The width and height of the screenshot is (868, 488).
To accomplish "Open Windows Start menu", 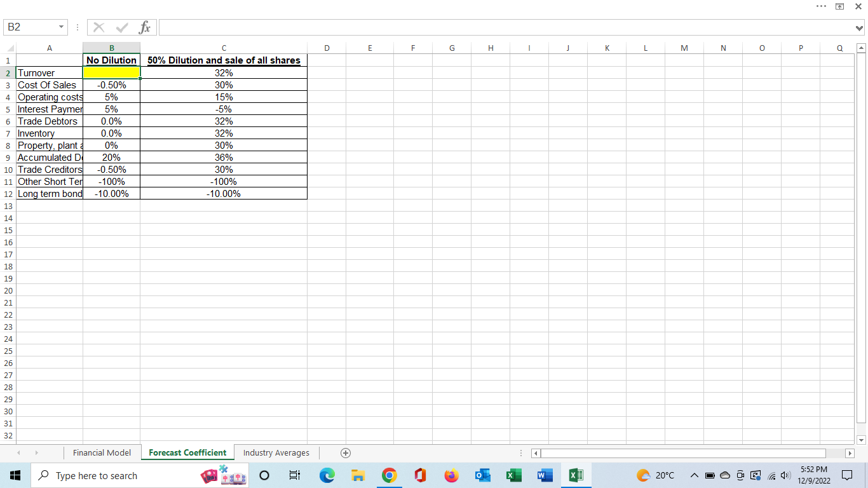I will click(x=16, y=475).
